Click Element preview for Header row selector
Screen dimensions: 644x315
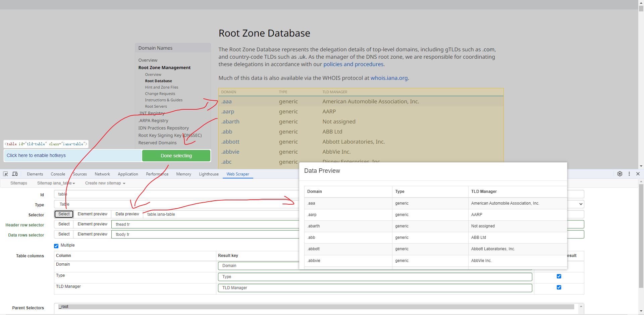point(93,224)
